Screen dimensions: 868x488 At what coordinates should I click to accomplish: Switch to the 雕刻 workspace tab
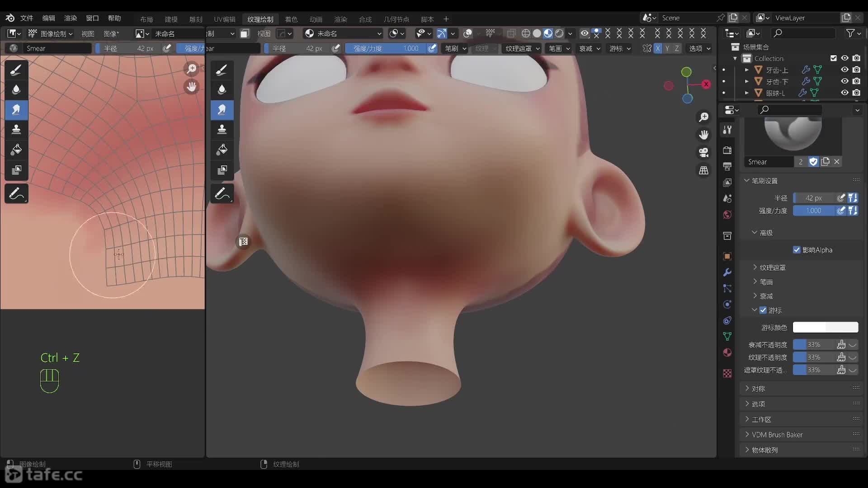pos(196,19)
